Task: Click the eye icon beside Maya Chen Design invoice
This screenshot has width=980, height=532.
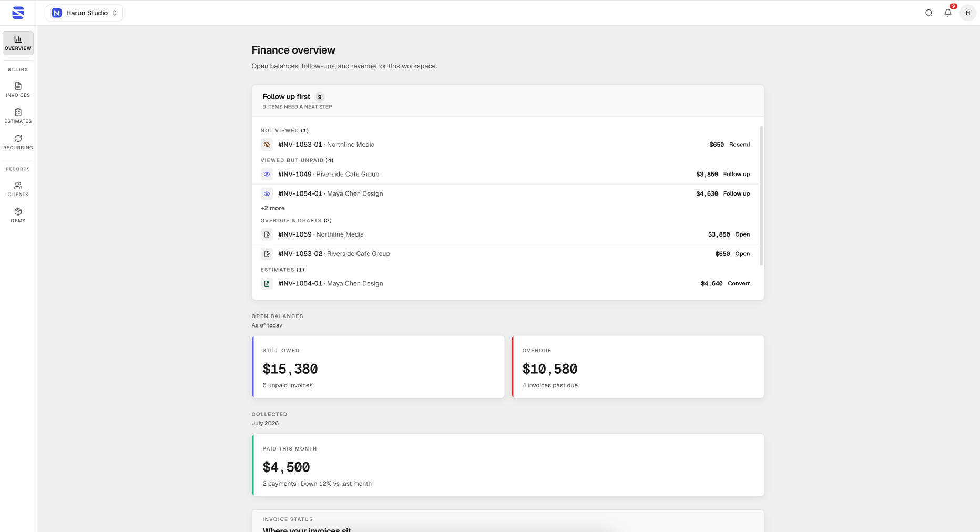Action: (267, 194)
